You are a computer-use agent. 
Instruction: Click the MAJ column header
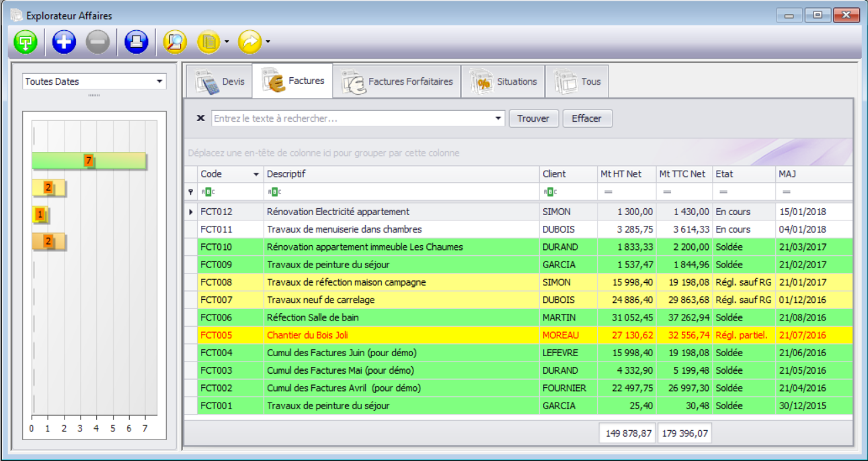click(x=814, y=174)
